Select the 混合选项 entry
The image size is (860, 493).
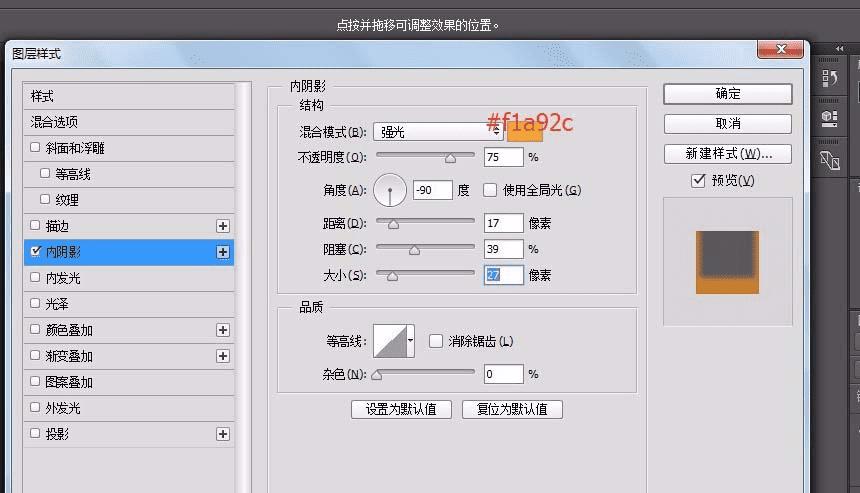point(129,122)
